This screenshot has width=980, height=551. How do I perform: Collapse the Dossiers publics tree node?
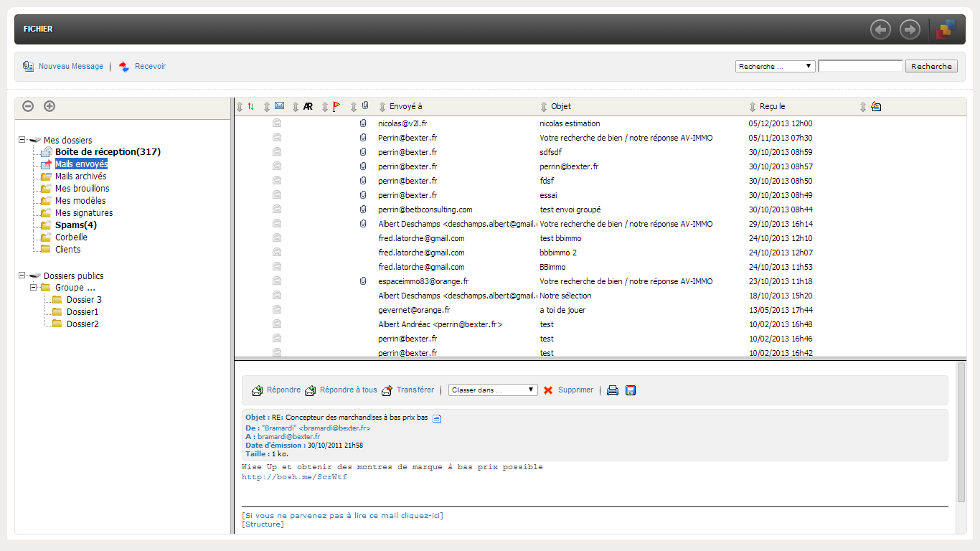[x=22, y=275]
